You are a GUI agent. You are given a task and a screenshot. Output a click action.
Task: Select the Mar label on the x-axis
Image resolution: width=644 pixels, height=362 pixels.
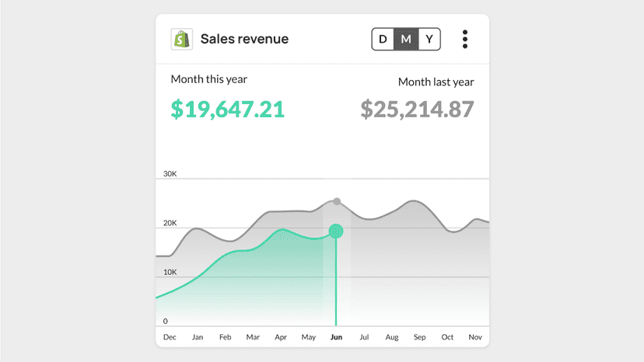(x=253, y=337)
